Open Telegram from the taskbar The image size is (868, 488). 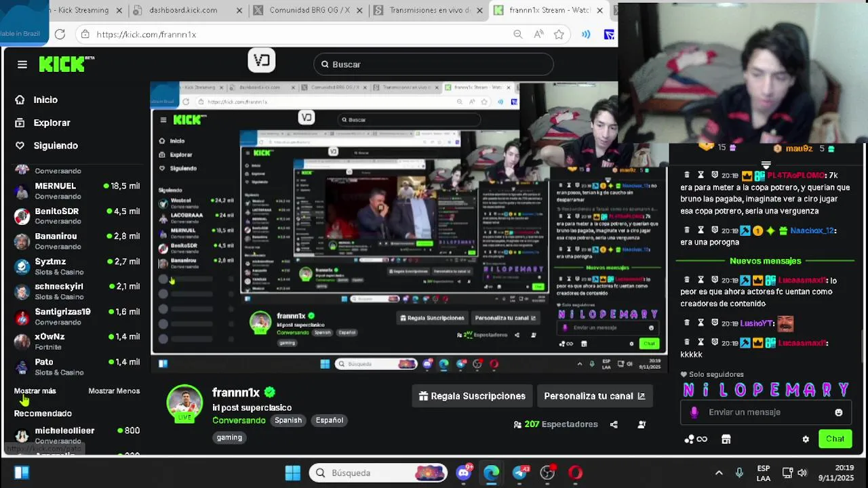[519, 472]
